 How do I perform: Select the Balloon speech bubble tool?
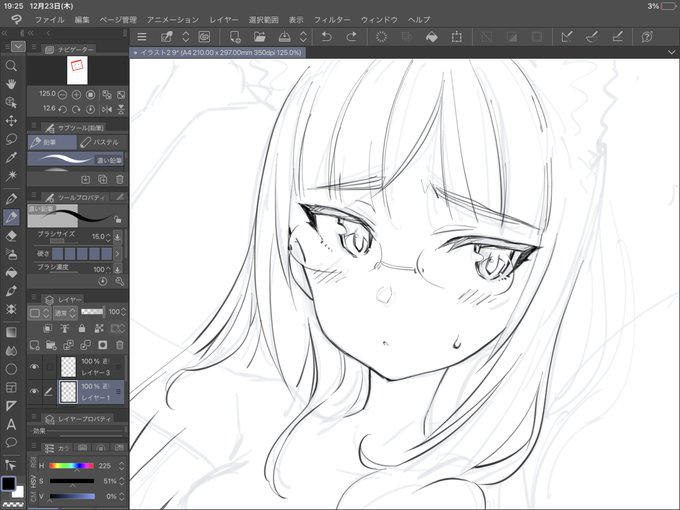(x=11, y=442)
